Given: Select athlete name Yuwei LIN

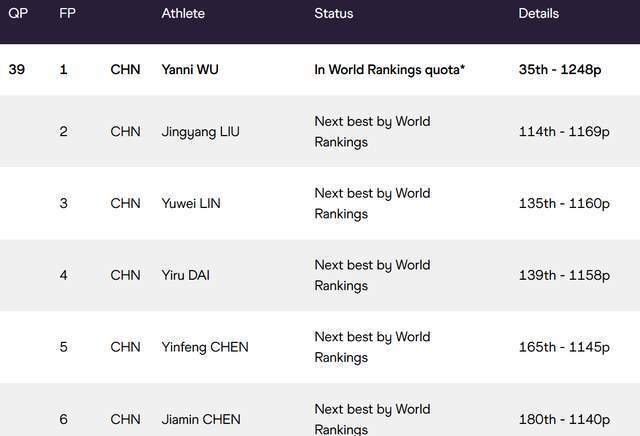Looking at the screenshot, I should (191, 204).
